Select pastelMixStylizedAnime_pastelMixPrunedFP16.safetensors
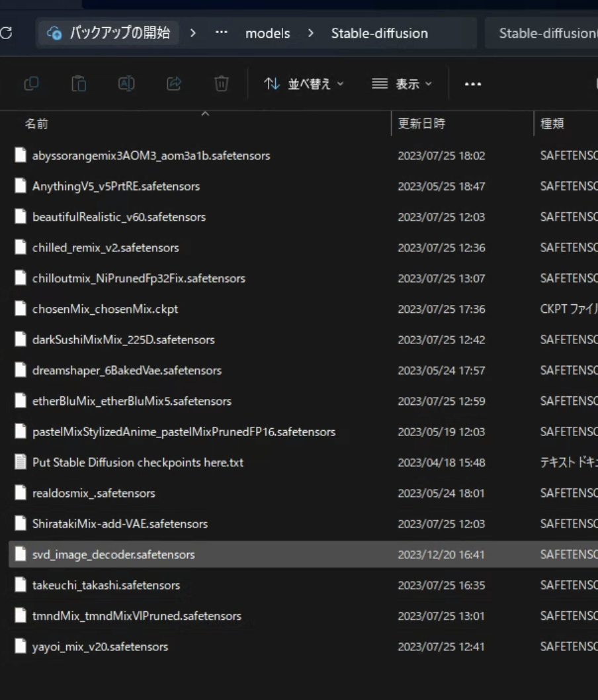The image size is (598, 700). [x=184, y=432]
